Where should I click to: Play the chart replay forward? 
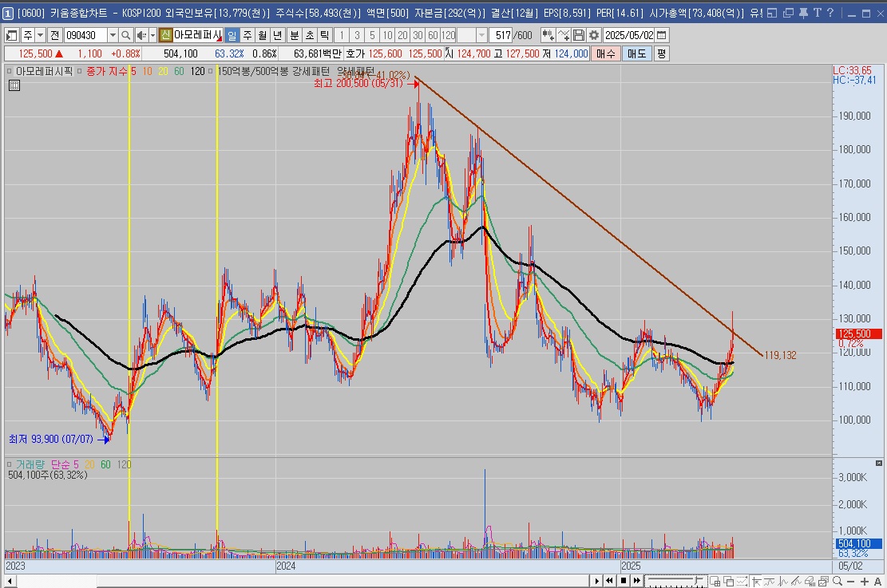click(597, 581)
